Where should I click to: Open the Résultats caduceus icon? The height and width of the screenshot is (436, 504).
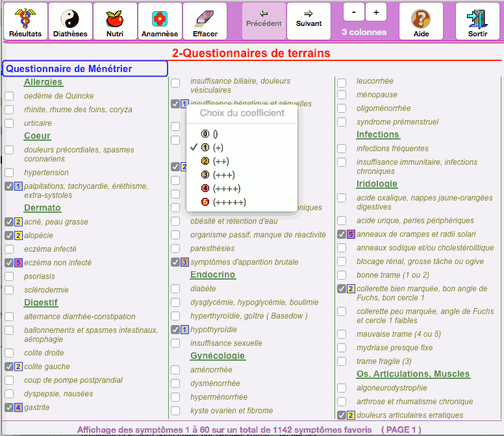pos(25,21)
